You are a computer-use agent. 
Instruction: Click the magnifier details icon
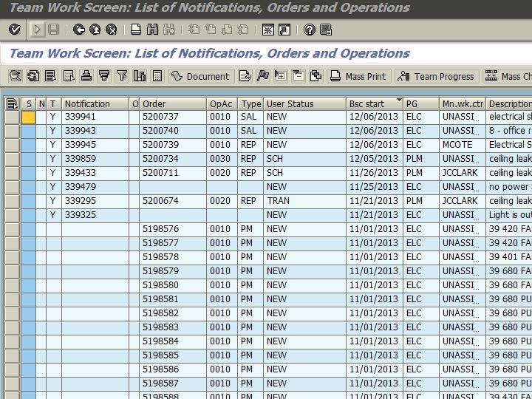[16, 76]
